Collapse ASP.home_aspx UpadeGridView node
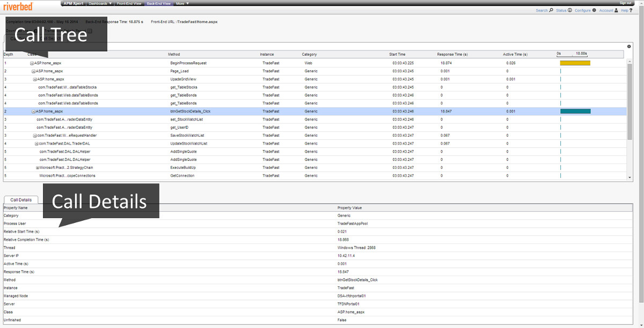Screen dimensions: 644x328 pos(35,79)
